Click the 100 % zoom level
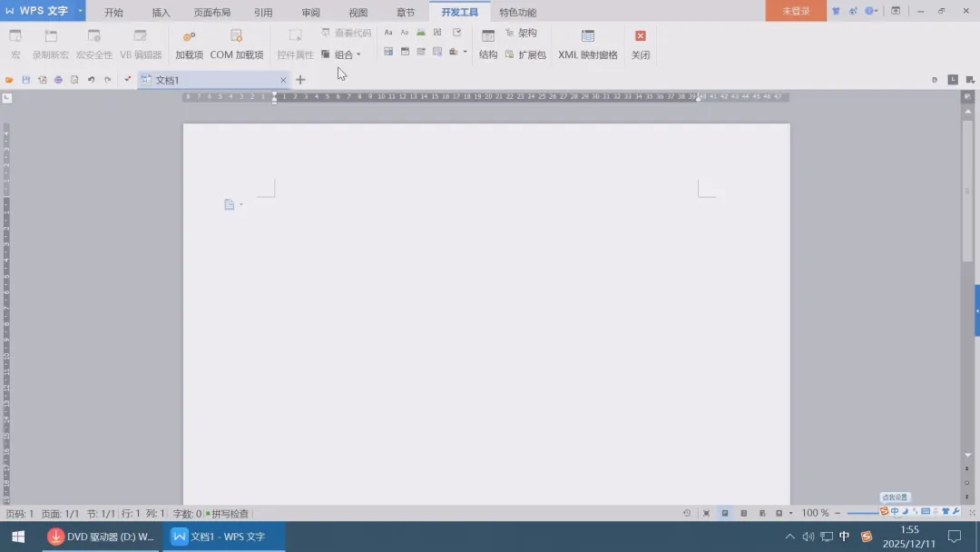Image resolution: width=980 pixels, height=552 pixels. coord(815,513)
